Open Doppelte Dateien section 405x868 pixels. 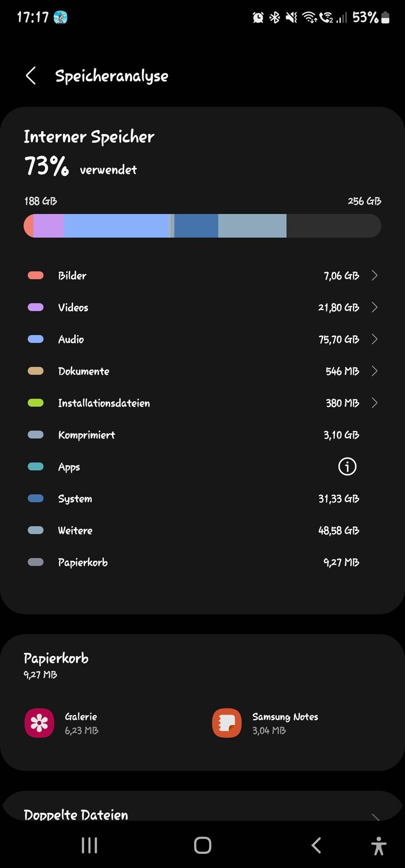[x=76, y=815]
